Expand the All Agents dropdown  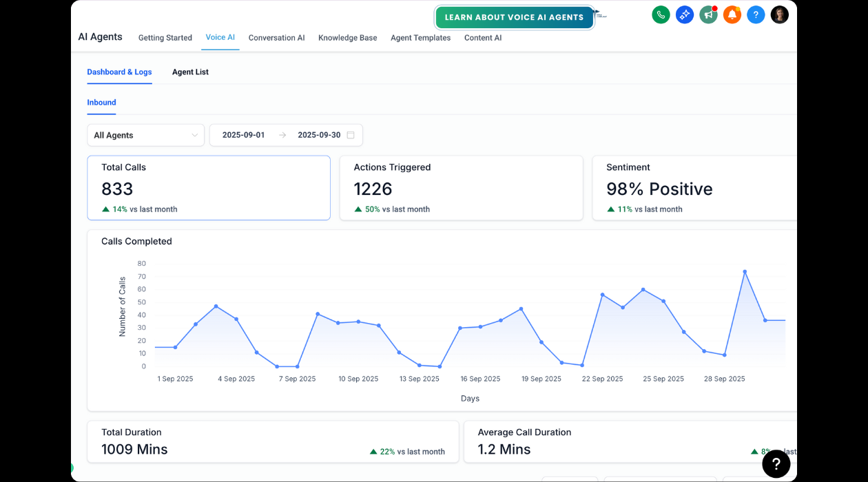click(146, 136)
